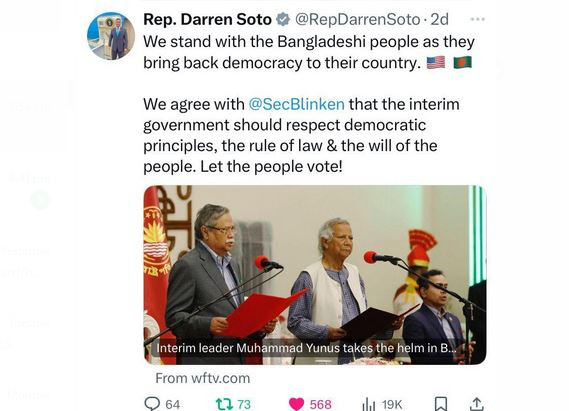Image resolution: width=569 pixels, height=411 pixels.
Task: Share the tweet with the upload arrow icon
Action: tap(476, 404)
